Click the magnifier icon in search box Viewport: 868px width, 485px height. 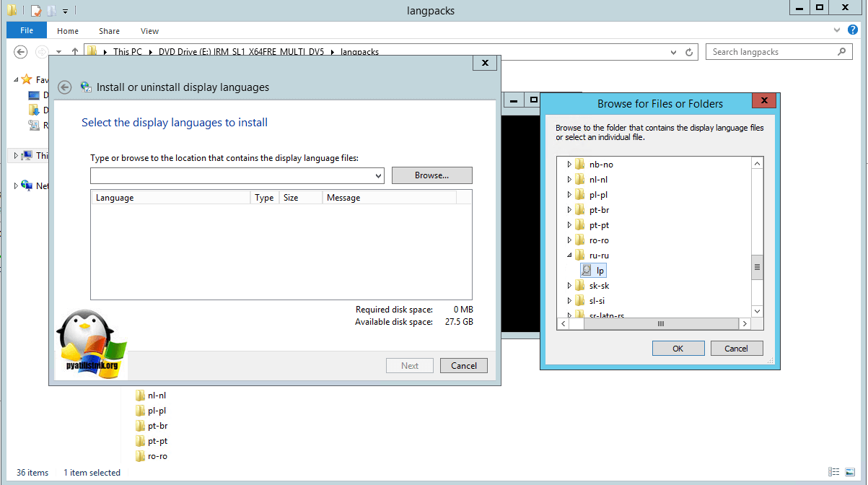841,52
